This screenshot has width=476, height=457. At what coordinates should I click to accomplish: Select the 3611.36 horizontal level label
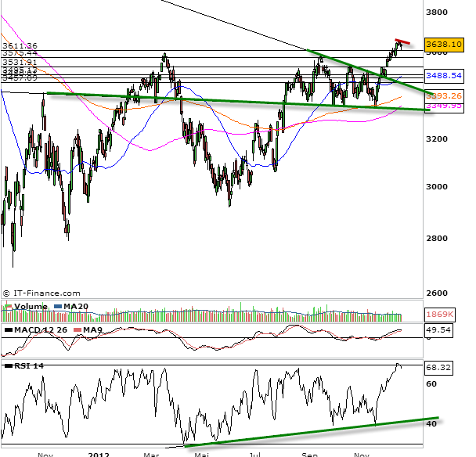20,46
